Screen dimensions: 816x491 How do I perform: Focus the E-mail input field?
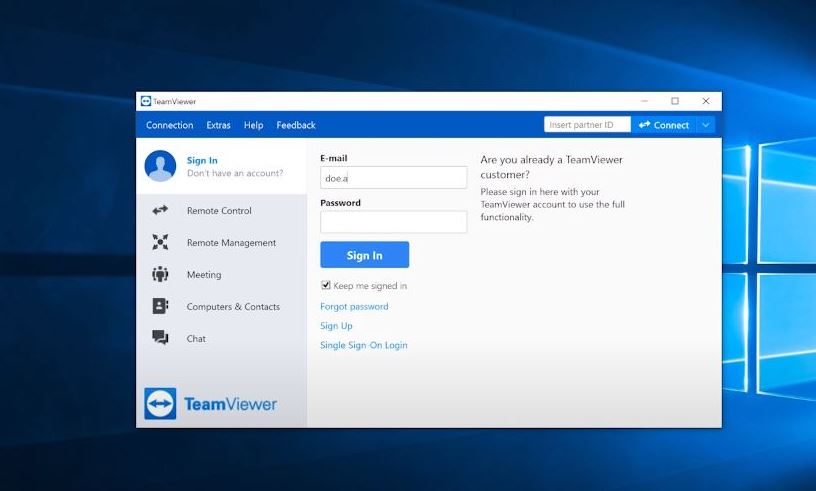(393, 178)
